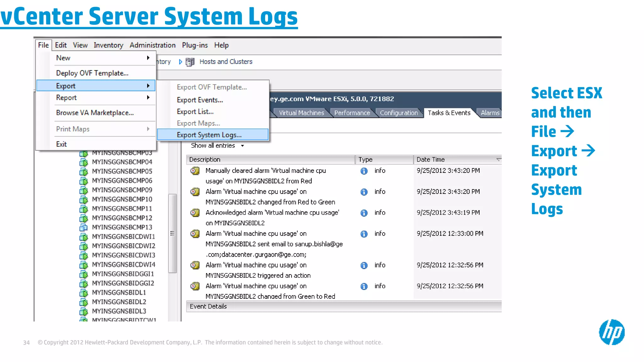Click the Hosts and Clusters navigation icon
This screenshot has width=644, height=362.
(190, 62)
